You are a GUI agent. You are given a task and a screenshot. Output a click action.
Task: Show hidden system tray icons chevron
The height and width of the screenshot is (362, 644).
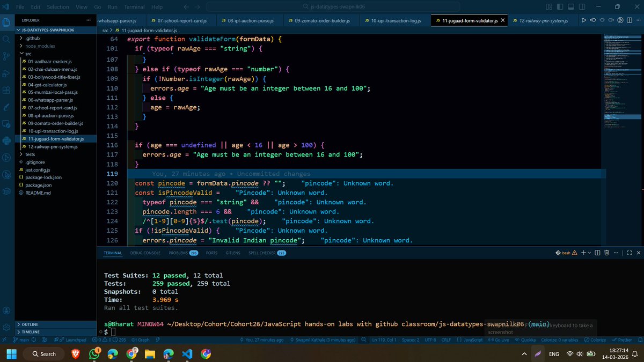524,354
